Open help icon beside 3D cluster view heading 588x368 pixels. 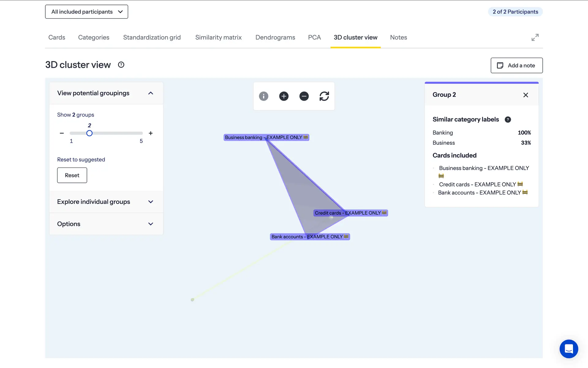click(121, 65)
